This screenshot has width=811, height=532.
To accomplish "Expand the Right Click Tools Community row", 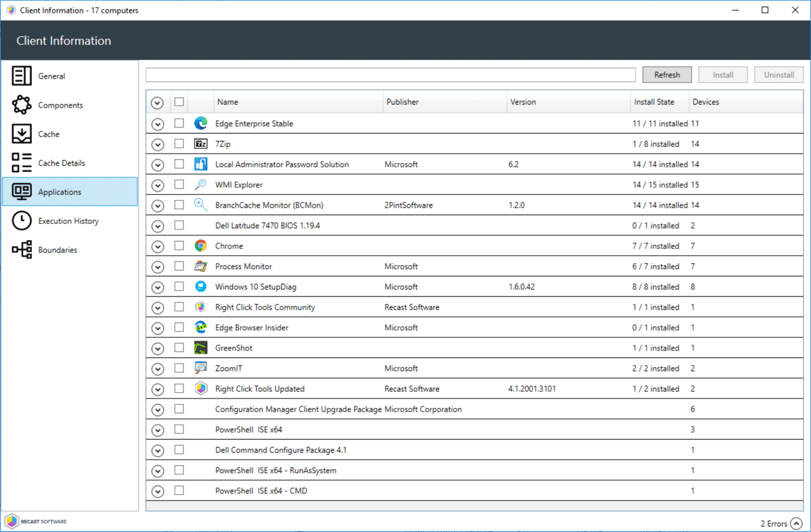I will (158, 308).
